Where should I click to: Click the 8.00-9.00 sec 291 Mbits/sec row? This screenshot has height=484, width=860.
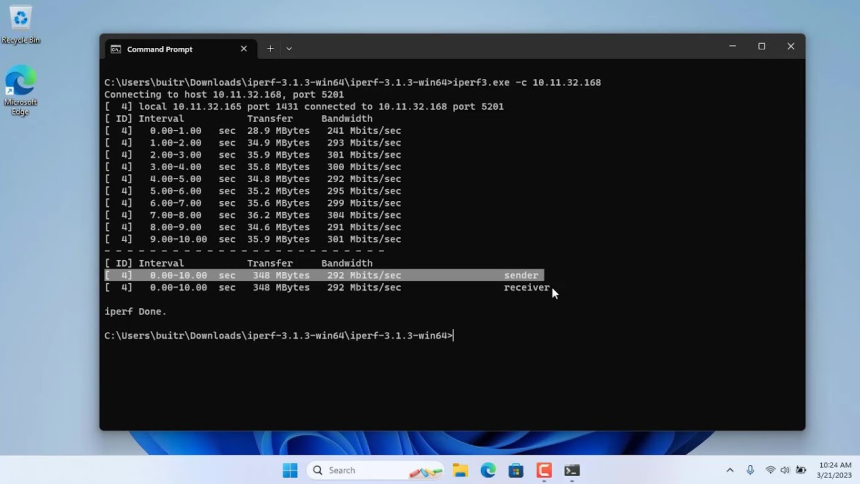click(253, 227)
